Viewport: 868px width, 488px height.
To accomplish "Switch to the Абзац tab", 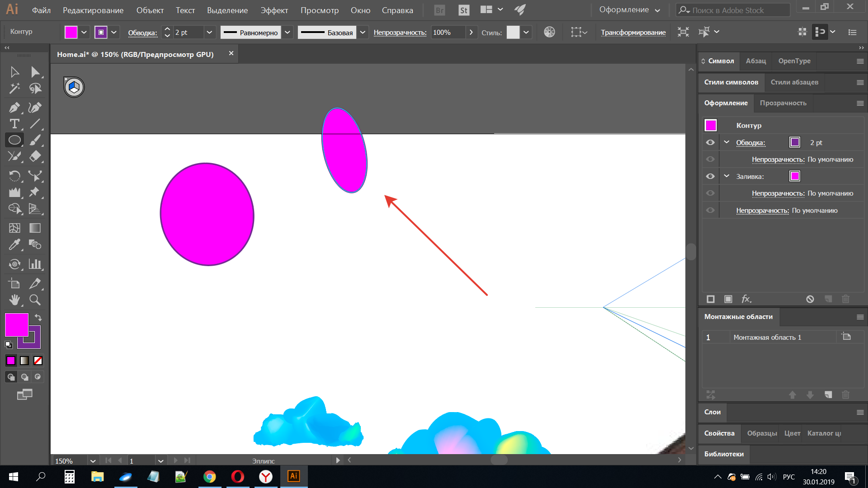I will click(756, 61).
